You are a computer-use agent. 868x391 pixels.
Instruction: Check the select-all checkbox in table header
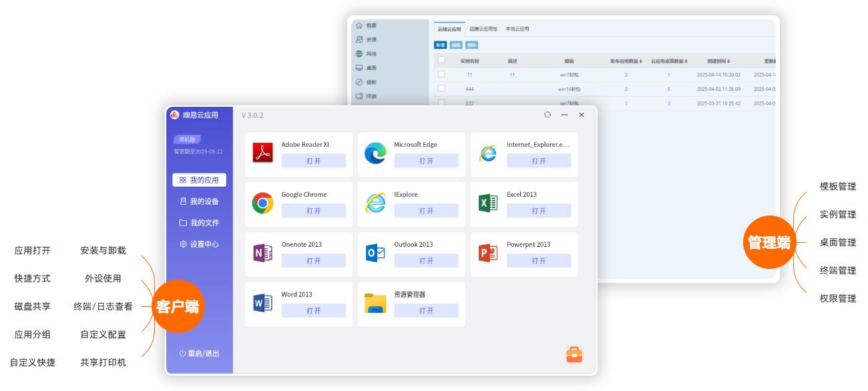click(x=441, y=60)
